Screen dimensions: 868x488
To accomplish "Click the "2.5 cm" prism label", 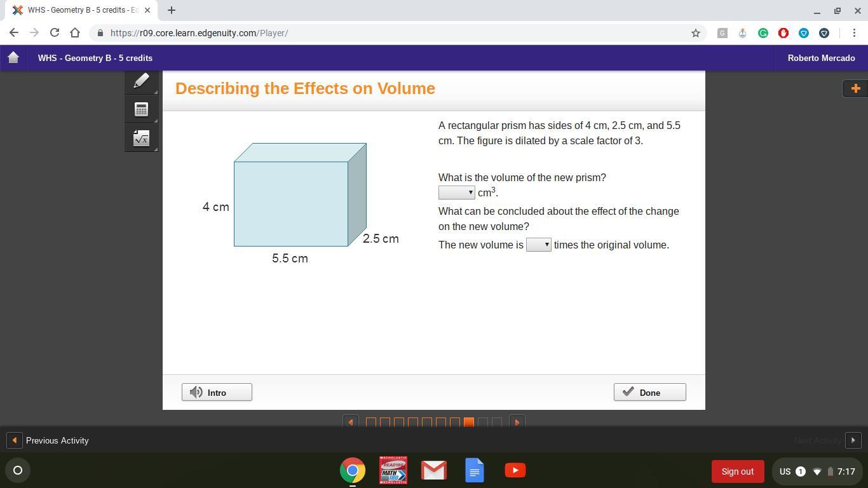I will pos(381,239).
